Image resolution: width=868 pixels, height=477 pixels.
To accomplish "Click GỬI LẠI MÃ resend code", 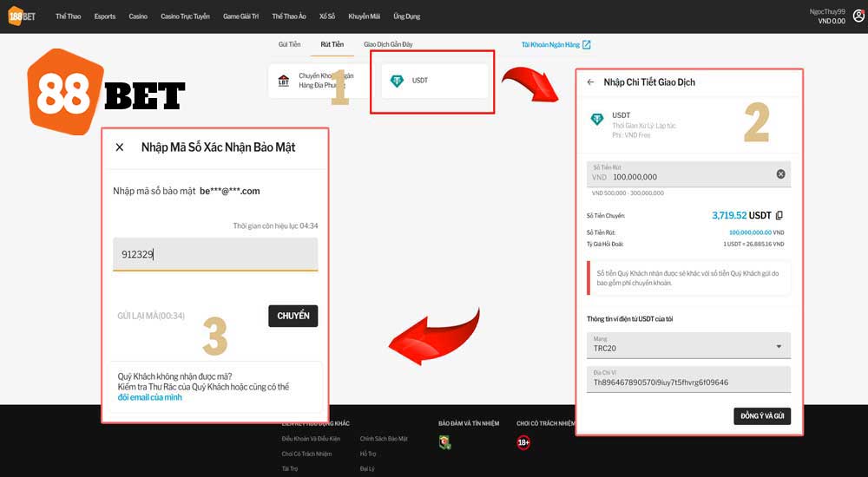I will (x=151, y=316).
